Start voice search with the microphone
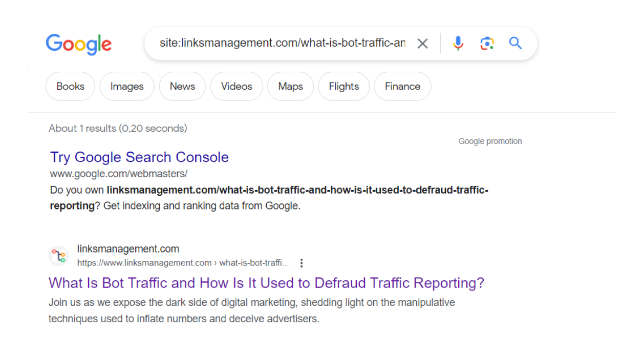 click(x=458, y=44)
